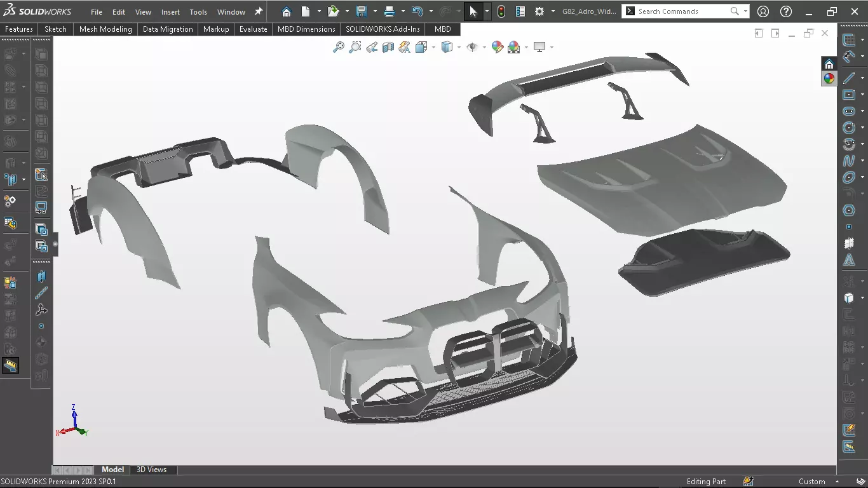This screenshot has width=868, height=488.
Task: Insert a reference Axis from left toolbar
Action: coord(41,293)
